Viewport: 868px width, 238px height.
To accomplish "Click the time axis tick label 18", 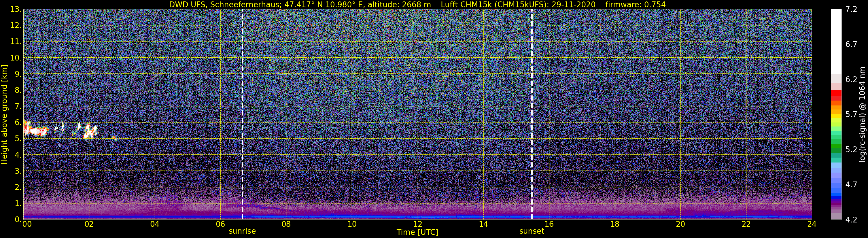I will [x=614, y=224].
